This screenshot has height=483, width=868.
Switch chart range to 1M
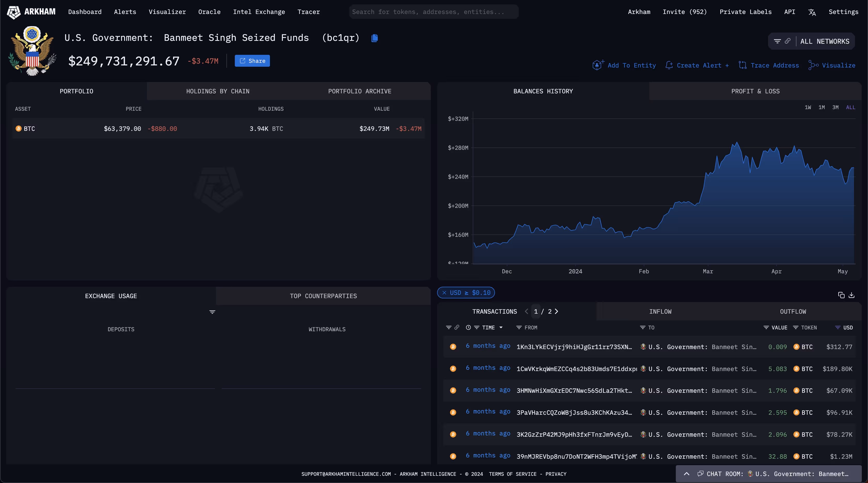pyautogui.click(x=822, y=107)
